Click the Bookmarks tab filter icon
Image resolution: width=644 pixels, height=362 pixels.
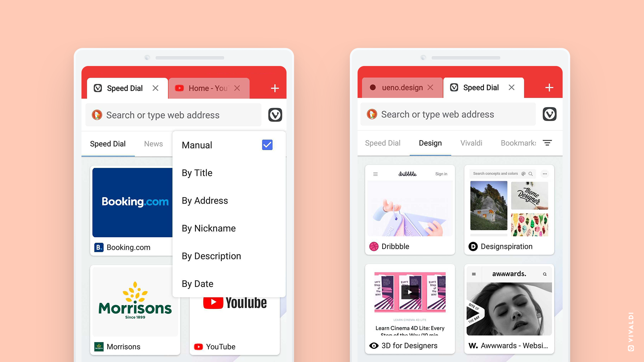point(548,143)
